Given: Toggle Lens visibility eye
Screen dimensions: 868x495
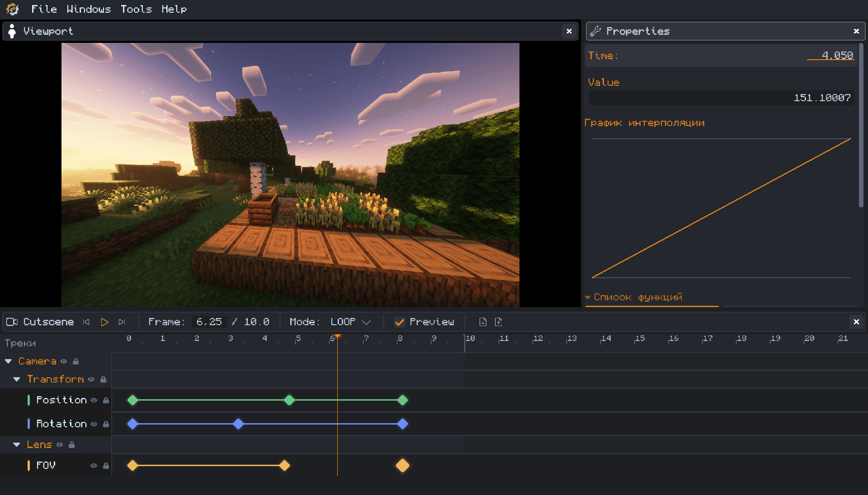Looking at the screenshot, I should 60,445.
